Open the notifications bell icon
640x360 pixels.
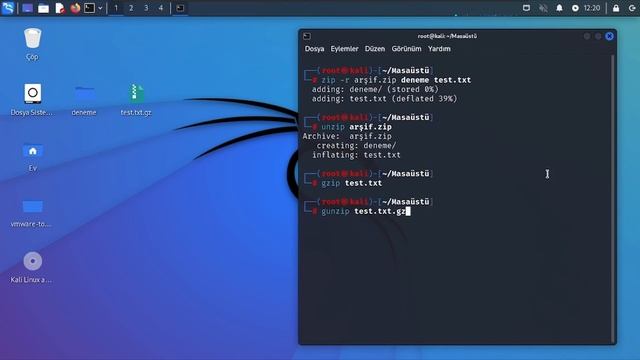559,8
